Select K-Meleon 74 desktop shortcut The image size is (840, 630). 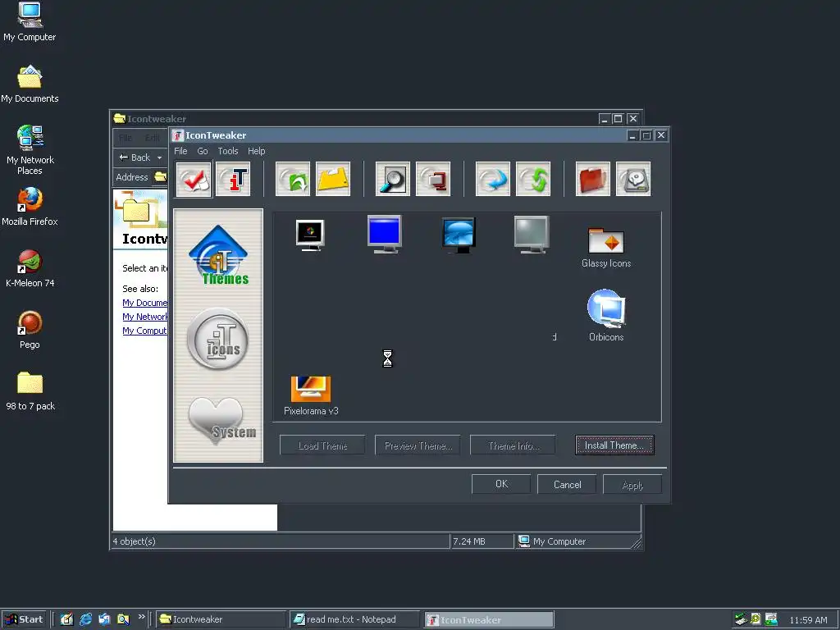click(30, 268)
